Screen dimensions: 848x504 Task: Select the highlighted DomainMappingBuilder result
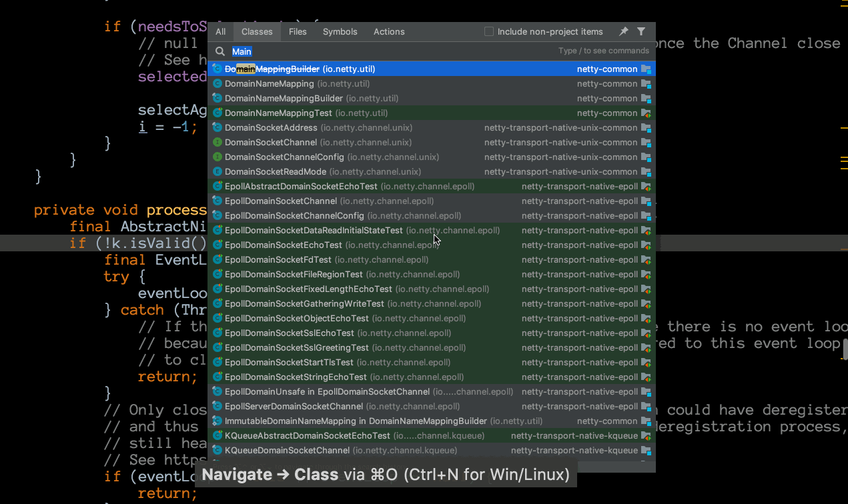tap(432, 69)
